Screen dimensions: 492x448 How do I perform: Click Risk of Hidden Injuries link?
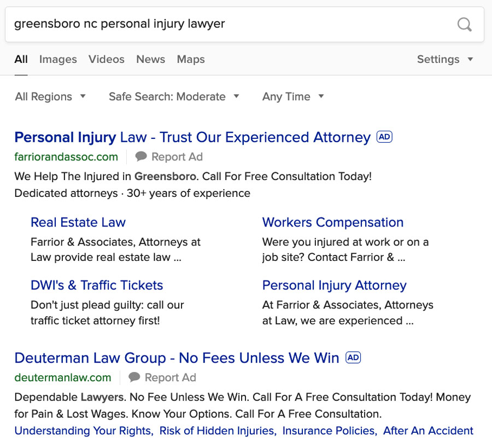pos(218,430)
